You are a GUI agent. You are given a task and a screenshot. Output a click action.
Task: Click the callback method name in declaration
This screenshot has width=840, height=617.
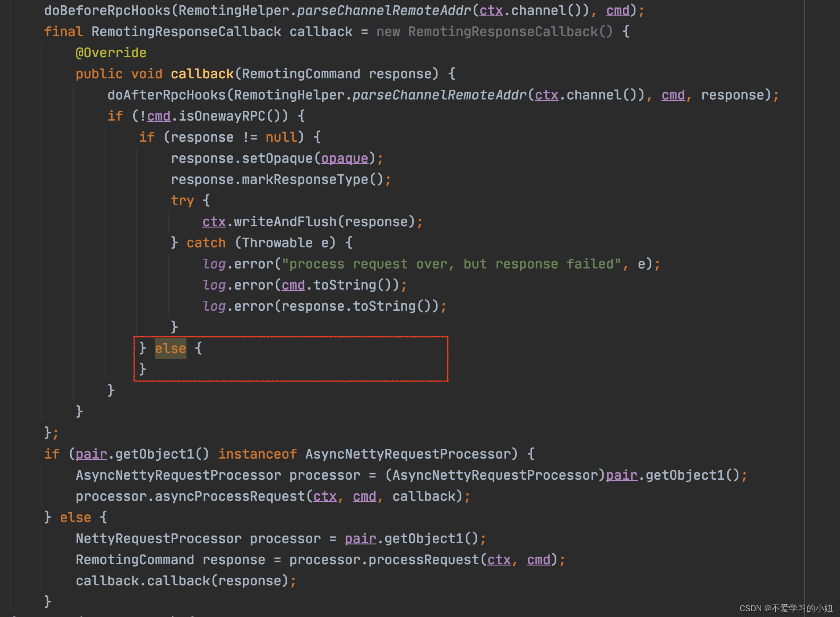pyautogui.click(x=202, y=73)
